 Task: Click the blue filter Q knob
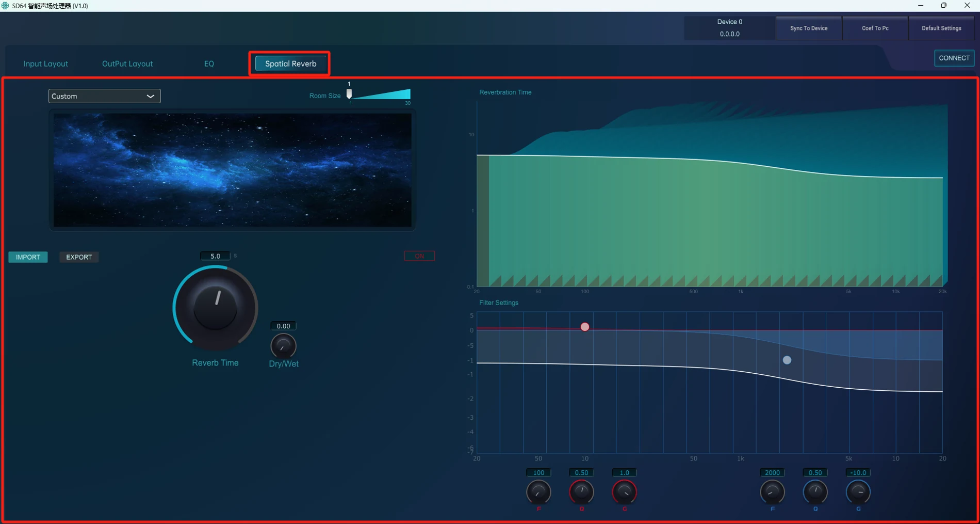pyautogui.click(x=815, y=492)
